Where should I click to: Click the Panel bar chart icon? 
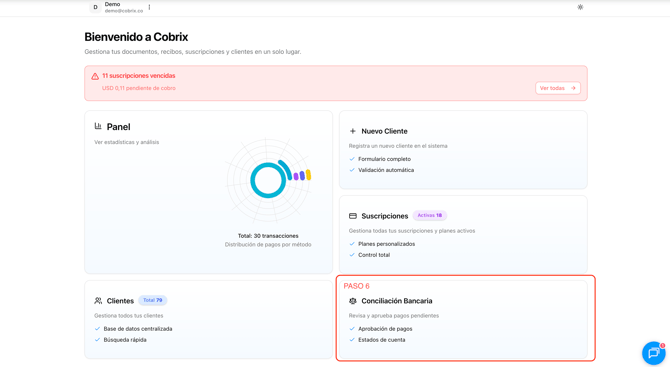[98, 126]
